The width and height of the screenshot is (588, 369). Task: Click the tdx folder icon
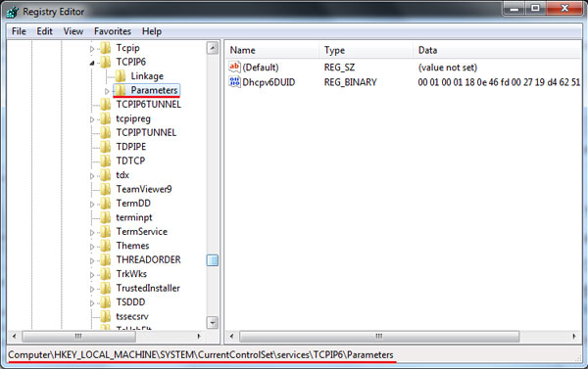(x=106, y=175)
